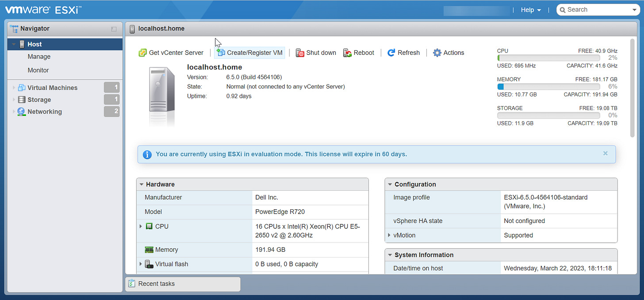
Task: Select Host in the Navigator
Action: point(65,44)
